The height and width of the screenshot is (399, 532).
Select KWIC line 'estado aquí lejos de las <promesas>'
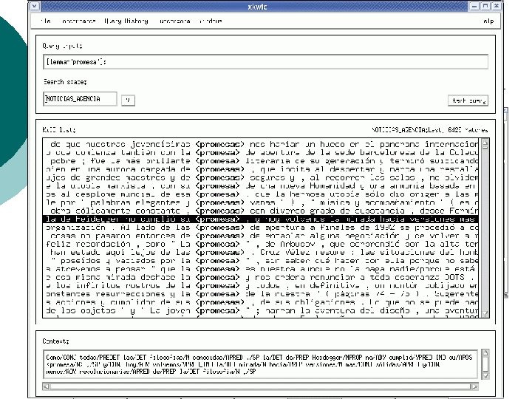[x=262, y=253]
